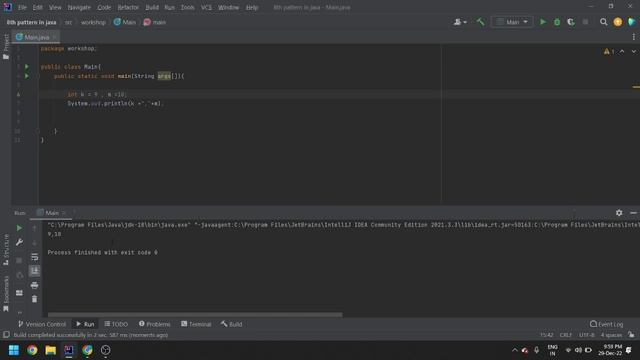Viewport: 640px width, 360px height.
Task: Click the orange IDE updates icon
Action: [x=618, y=22]
